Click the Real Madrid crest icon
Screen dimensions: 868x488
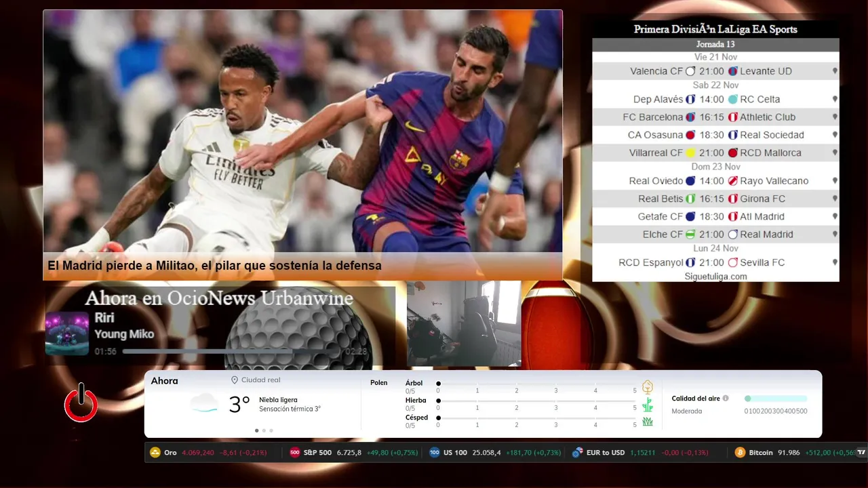click(733, 235)
